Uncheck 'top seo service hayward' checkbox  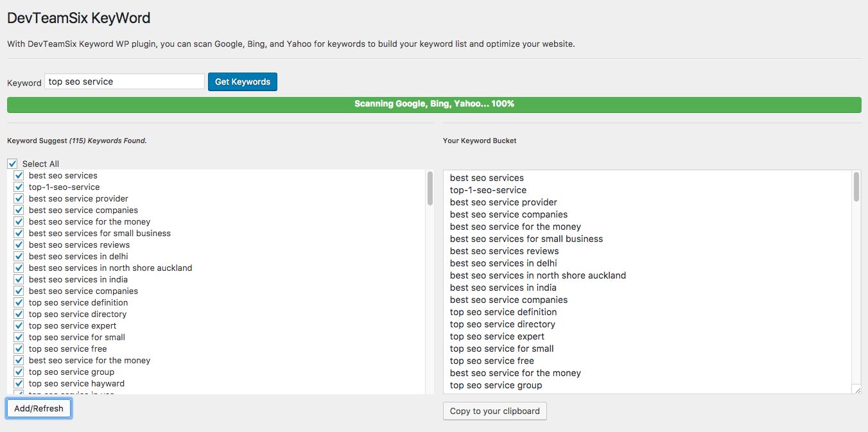click(x=19, y=383)
